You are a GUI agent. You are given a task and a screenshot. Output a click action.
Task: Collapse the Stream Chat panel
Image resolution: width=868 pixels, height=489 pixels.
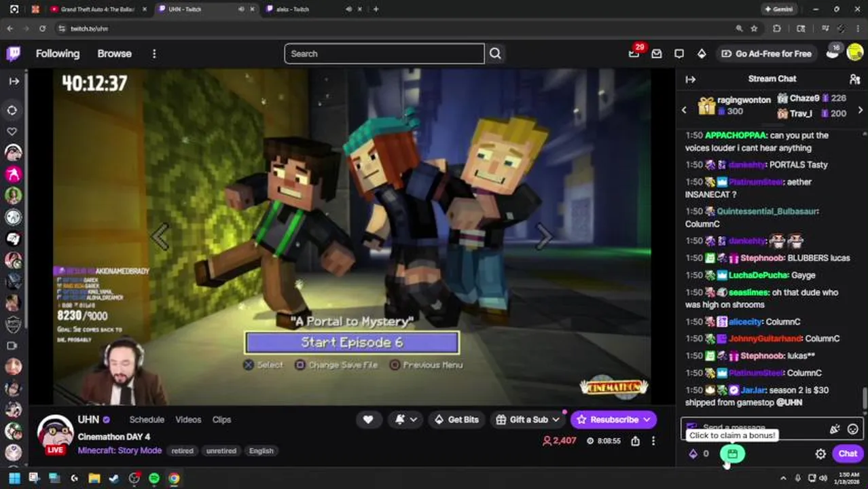click(691, 79)
